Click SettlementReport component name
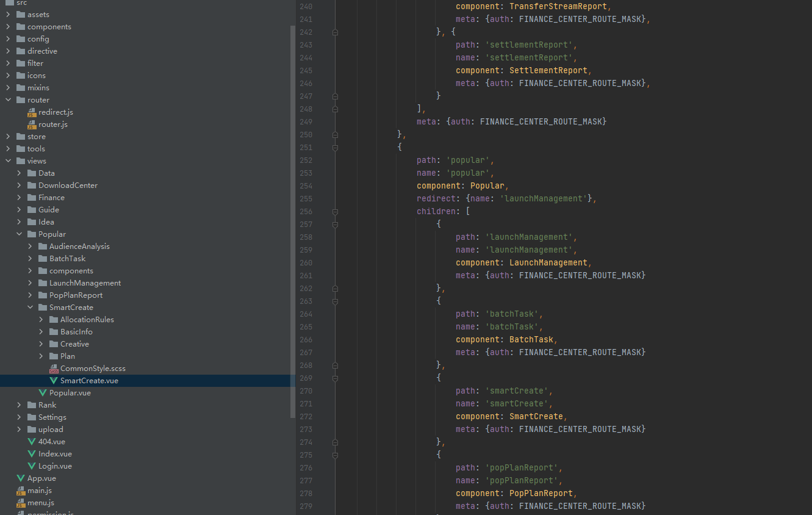812x515 pixels. [548, 70]
